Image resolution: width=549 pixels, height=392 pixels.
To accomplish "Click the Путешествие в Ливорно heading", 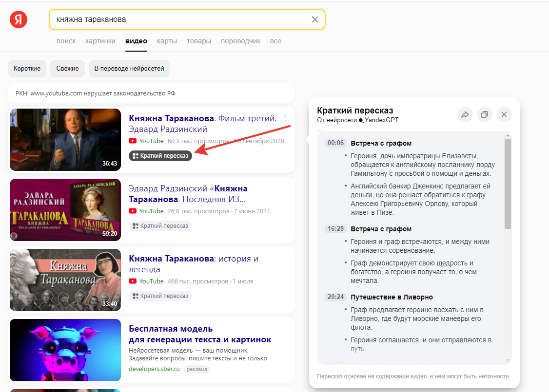I will 392,297.
